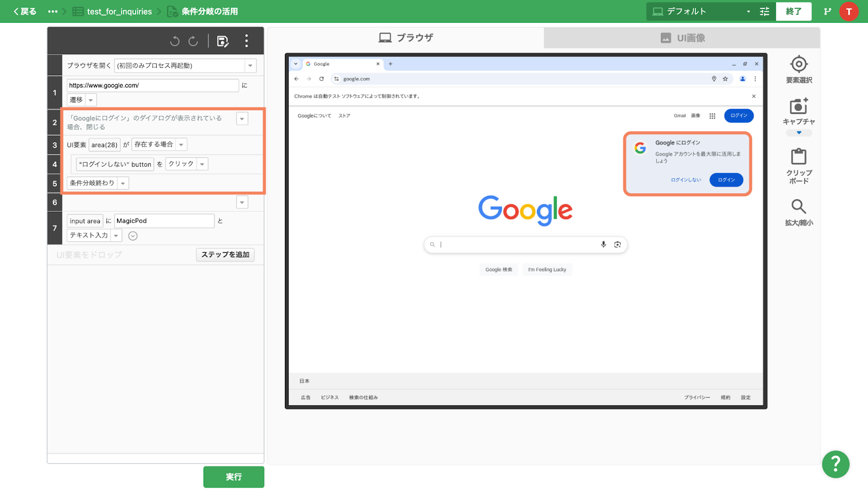Click the 戻る back link

coord(25,11)
